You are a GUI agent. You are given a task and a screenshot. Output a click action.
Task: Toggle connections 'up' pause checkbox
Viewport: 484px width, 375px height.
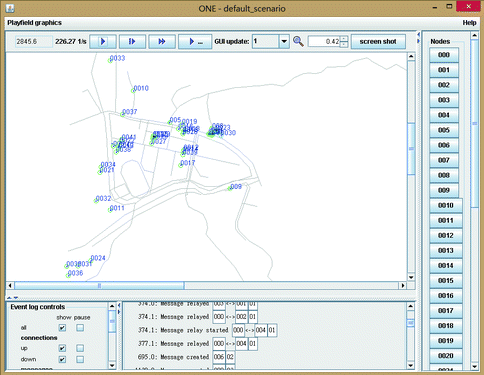[x=80, y=348]
